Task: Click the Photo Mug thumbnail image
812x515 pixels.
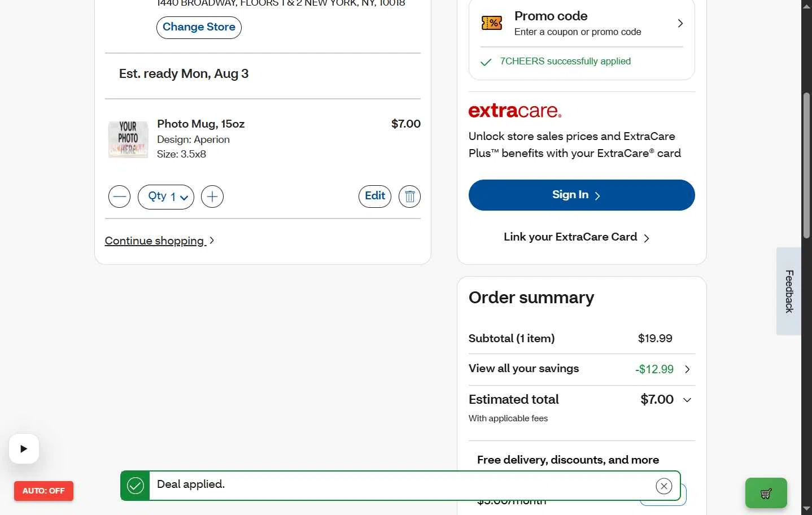Action: pos(128,138)
